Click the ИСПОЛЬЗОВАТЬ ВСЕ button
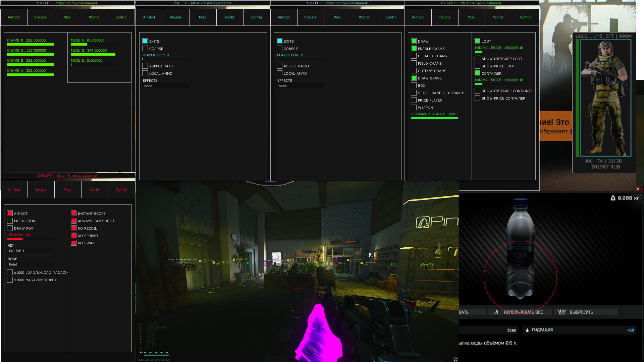Viewport: 644px width, 362px height. click(520, 312)
